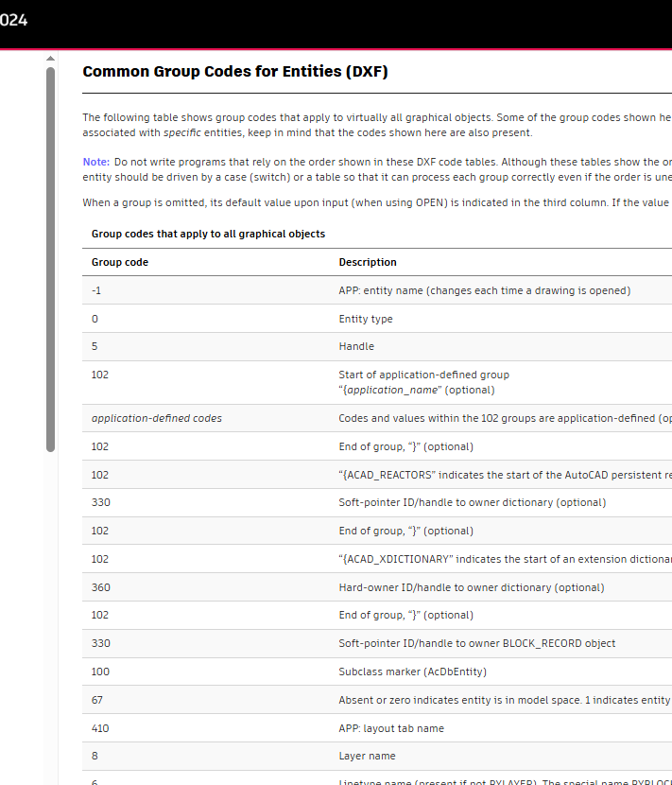
Task: Click the Entity type description
Action: [365, 319]
